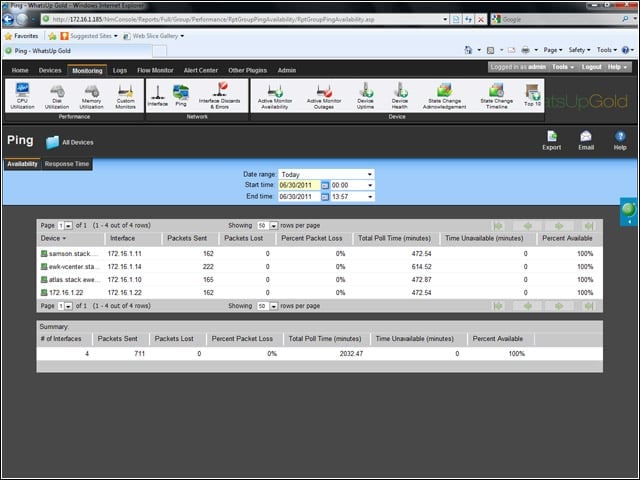
Task: Click the Export icon
Action: [x=551, y=140]
